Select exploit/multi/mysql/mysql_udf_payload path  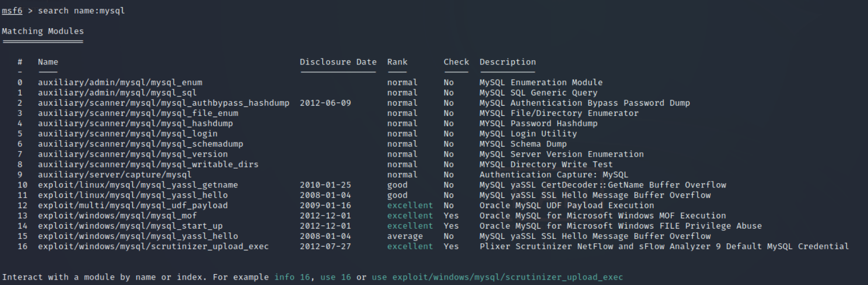click(133, 206)
